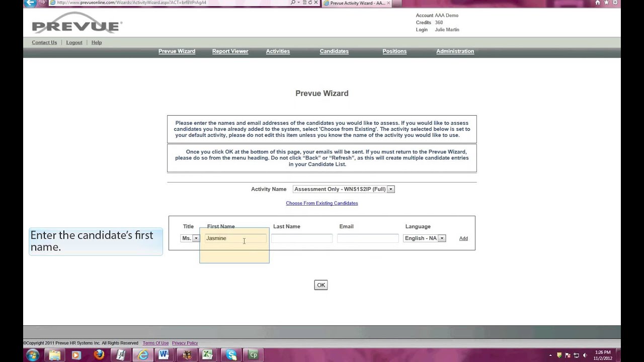This screenshot has width=644, height=362.
Task: Open the Report Viewer menu
Action: [x=230, y=51]
